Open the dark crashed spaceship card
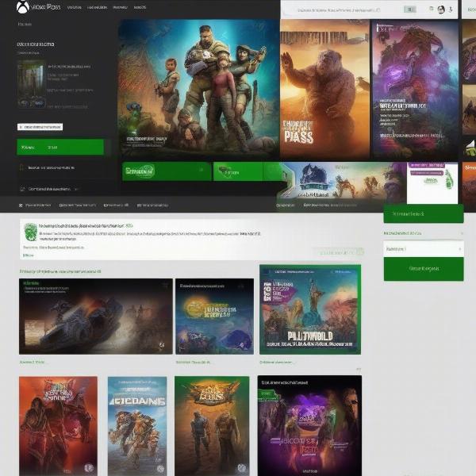This screenshot has width=476, height=476. [x=96, y=316]
